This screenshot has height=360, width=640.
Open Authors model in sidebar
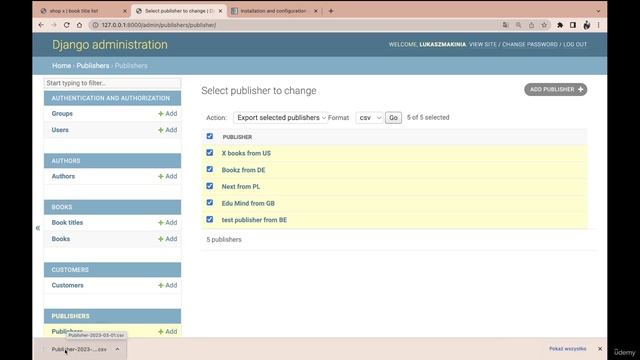point(63,176)
